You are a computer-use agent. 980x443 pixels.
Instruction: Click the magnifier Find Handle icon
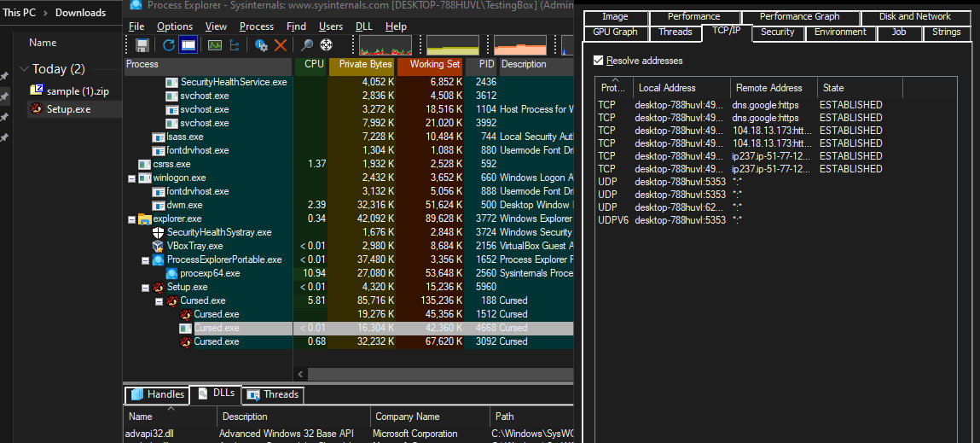307,45
